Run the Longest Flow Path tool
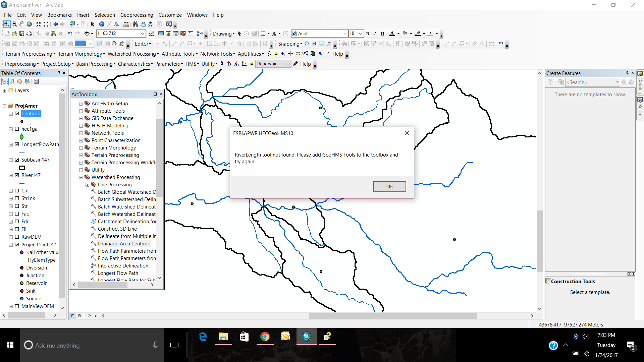644x362 pixels. click(118, 273)
